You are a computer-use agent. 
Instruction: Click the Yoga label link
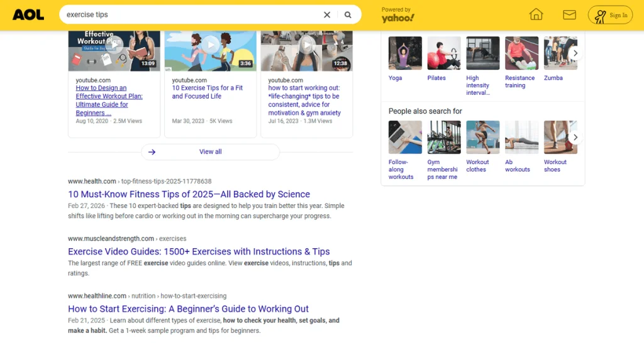coord(395,78)
